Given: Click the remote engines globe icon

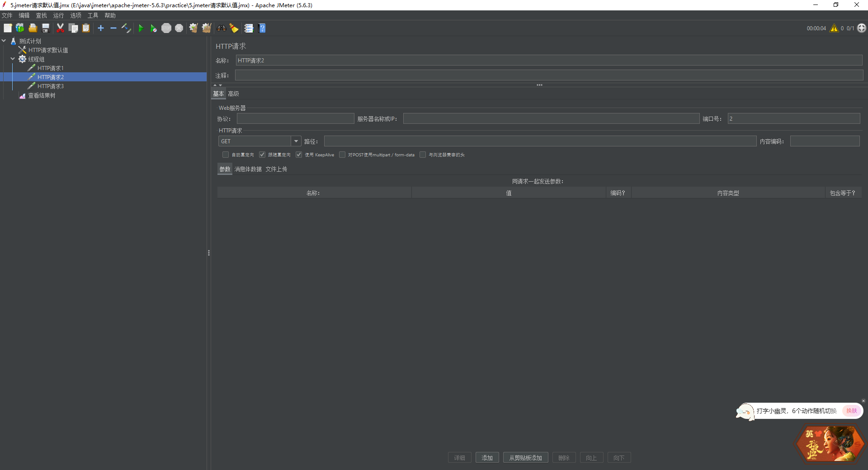Looking at the screenshot, I should click(862, 28).
